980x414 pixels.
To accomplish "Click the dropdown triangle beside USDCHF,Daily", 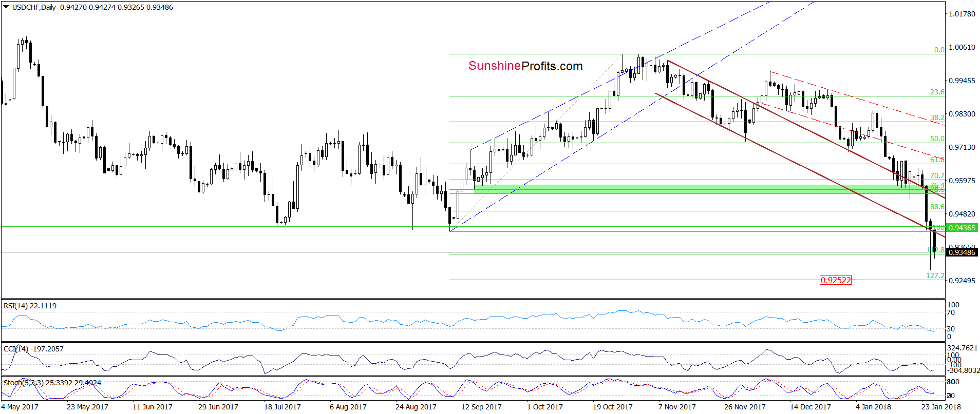I will click(6, 7).
